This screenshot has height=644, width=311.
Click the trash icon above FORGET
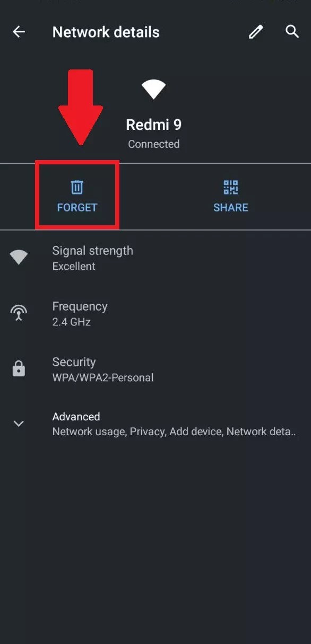(77, 187)
